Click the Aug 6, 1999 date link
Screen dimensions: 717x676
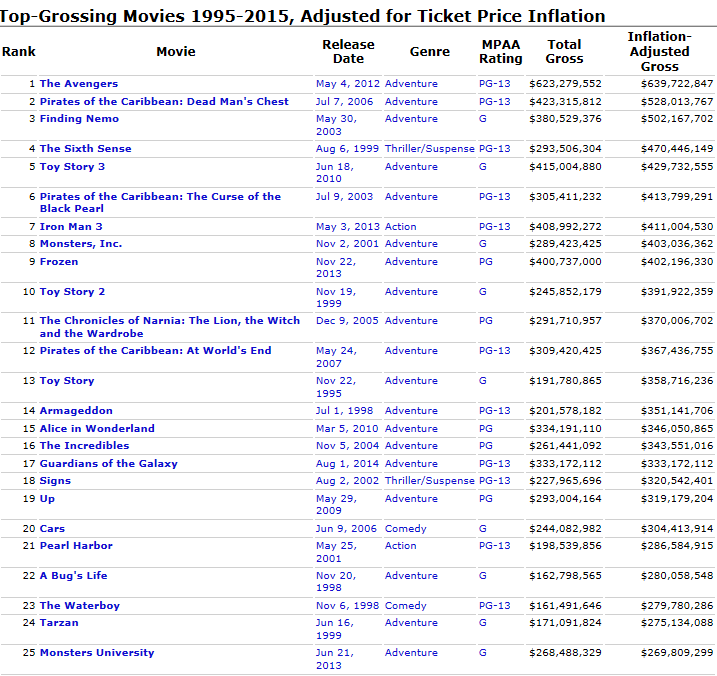coord(348,149)
